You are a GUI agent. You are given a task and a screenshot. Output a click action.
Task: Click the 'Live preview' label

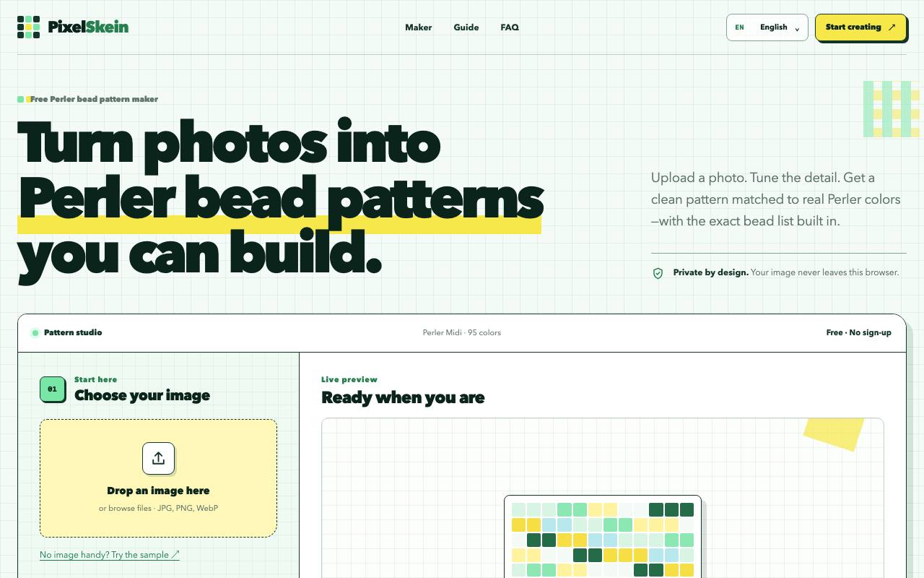[349, 379]
